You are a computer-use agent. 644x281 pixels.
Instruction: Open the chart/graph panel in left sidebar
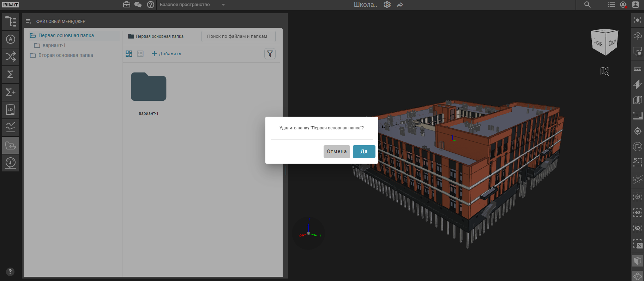coord(11,128)
